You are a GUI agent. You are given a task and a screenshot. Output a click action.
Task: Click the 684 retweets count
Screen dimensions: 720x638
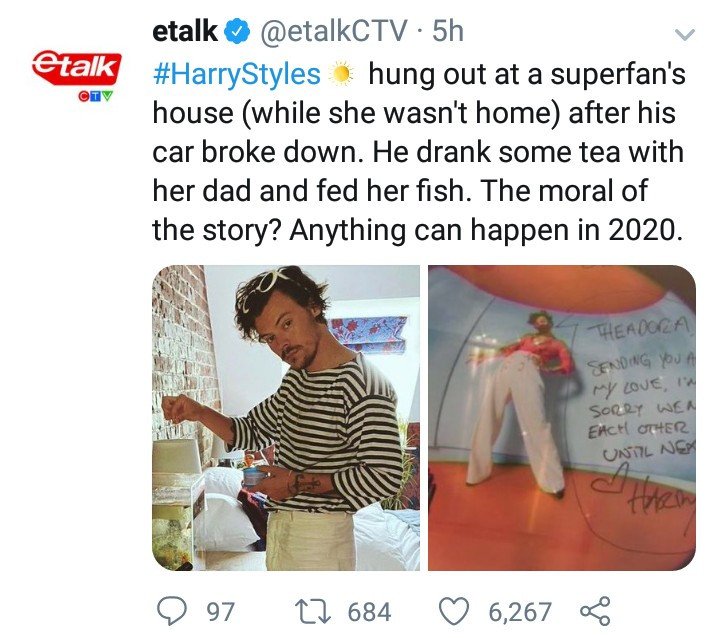[369, 612]
